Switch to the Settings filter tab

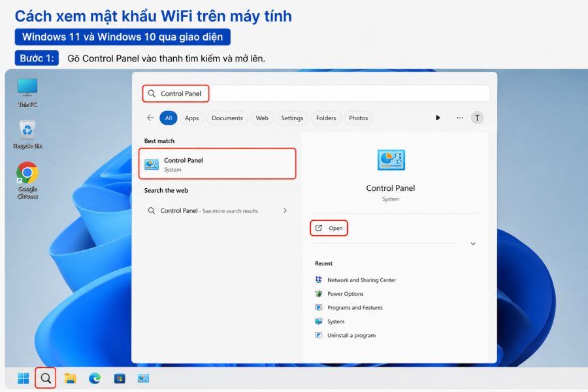[292, 118]
